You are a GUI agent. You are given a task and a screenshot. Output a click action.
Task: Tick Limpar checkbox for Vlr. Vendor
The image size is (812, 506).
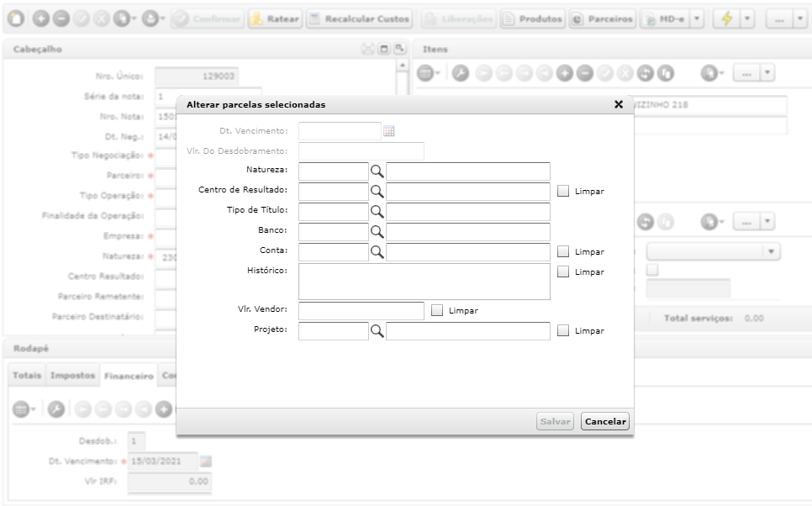point(437,310)
